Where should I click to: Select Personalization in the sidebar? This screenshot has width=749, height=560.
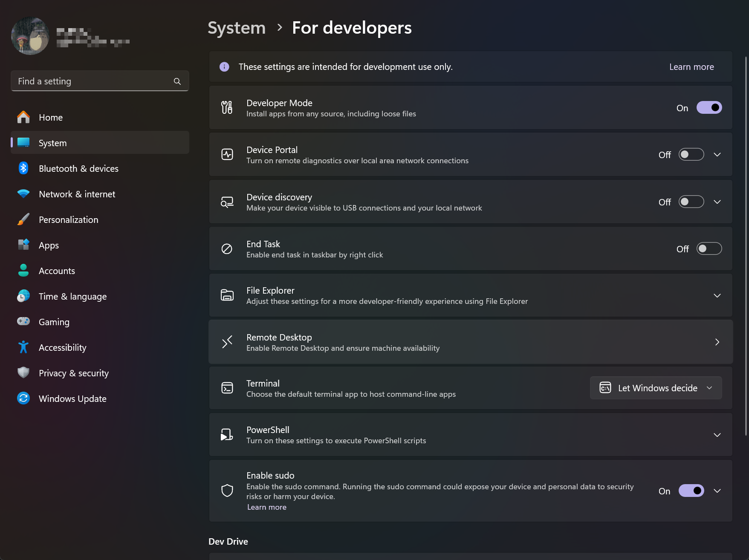point(100,219)
